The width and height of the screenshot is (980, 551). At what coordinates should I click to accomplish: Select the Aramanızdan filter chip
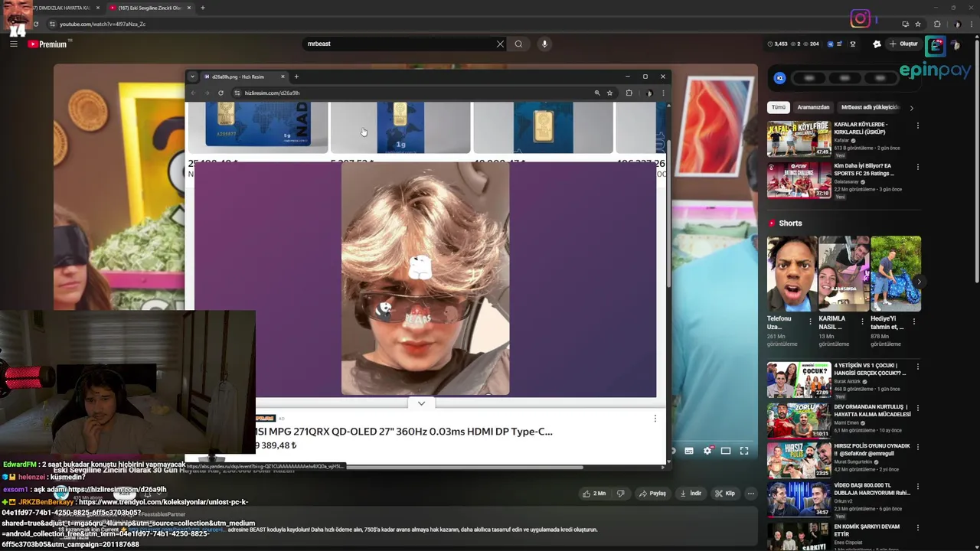(x=813, y=107)
